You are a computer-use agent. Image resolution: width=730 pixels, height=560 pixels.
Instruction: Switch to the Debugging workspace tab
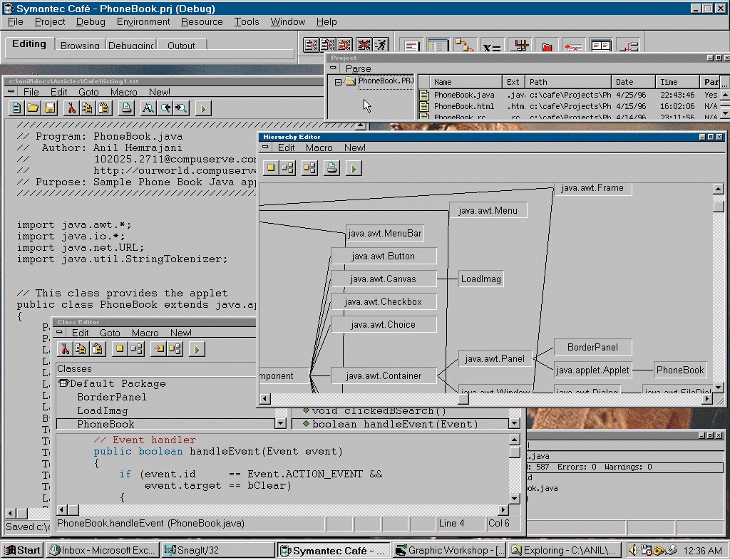[131, 46]
